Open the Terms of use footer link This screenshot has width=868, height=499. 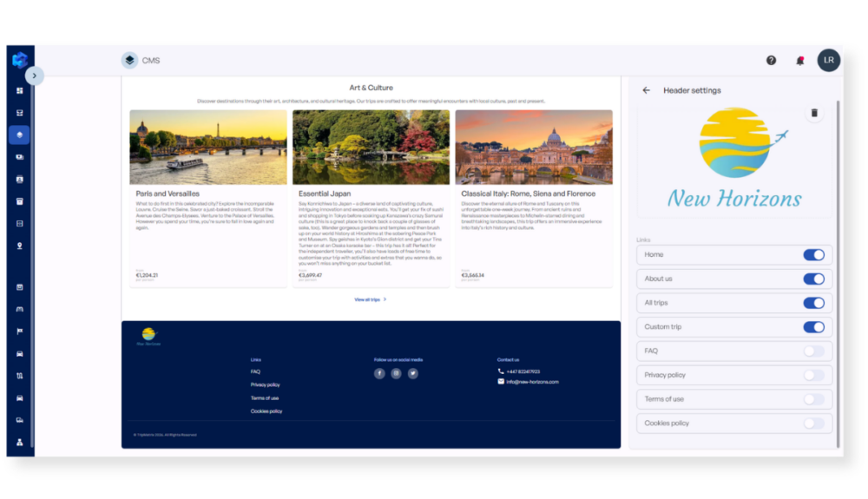pyautogui.click(x=265, y=397)
